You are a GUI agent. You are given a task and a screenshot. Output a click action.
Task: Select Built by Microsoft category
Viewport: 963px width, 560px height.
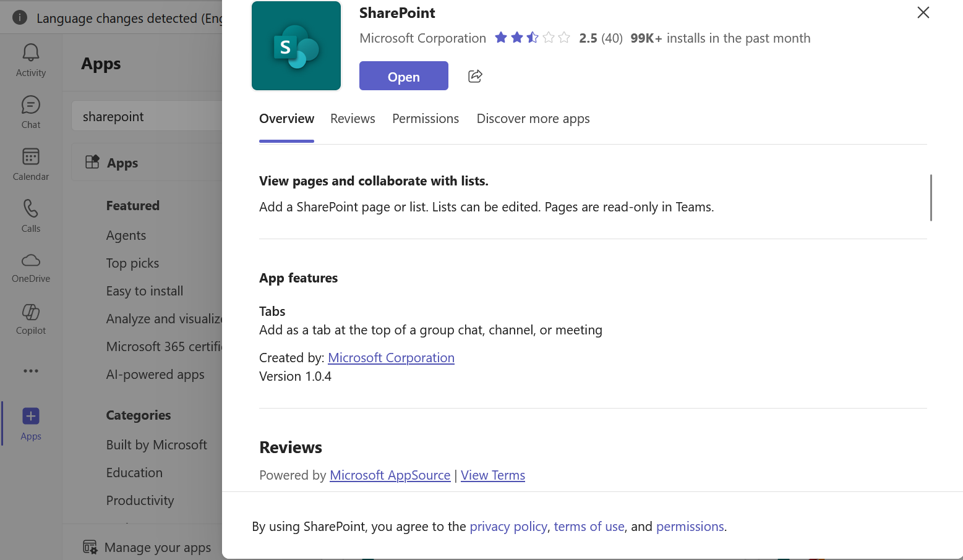(156, 445)
